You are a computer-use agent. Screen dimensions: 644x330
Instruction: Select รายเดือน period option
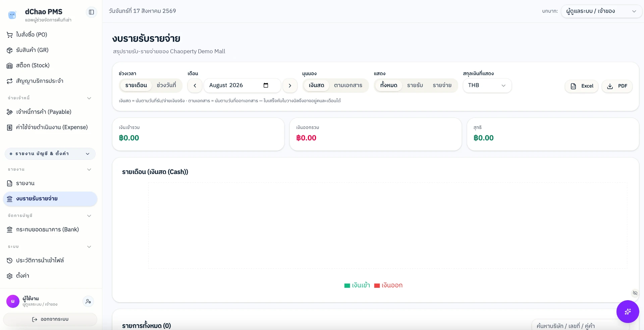[136, 85]
